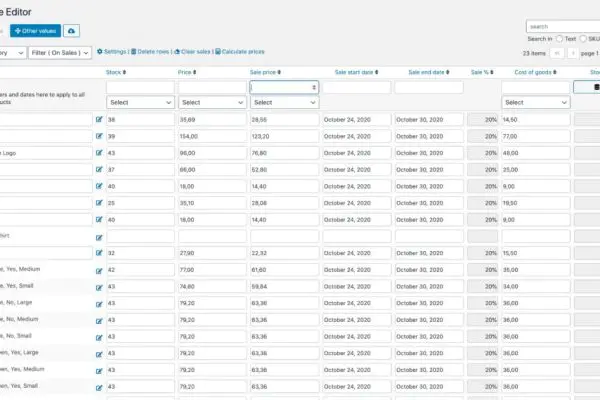Viewport: 600px width, 400px height.
Task: Open edit icon for row priced 77,00
Action: (99, 271)
